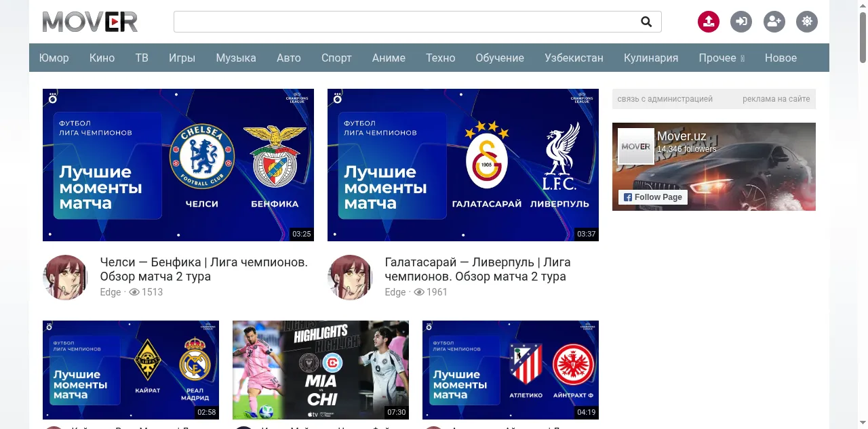Open the Кайрат — Реал Мадрид thumbnail
Image resolution: width=868 pixels, height=429 pixels.
[131, 370]
